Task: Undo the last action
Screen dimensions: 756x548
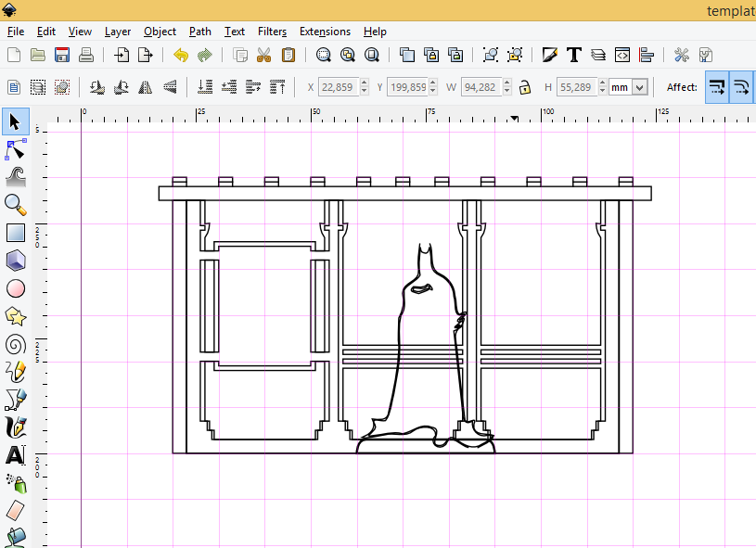Action: pos(181,55)
